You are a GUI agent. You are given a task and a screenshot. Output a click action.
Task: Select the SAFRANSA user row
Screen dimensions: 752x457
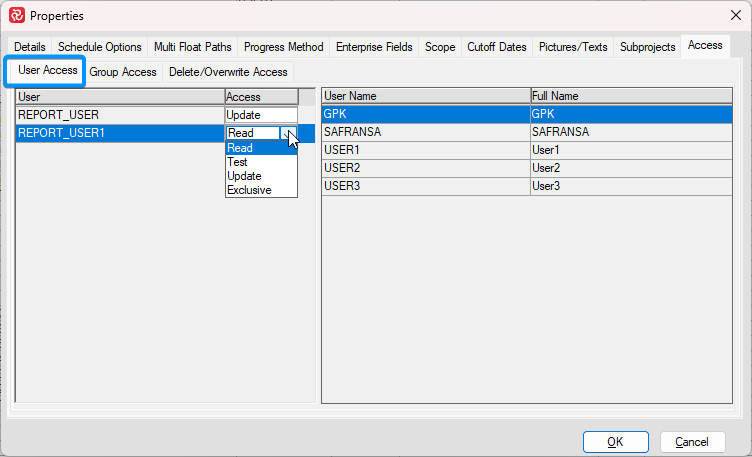tap(425, 132)
